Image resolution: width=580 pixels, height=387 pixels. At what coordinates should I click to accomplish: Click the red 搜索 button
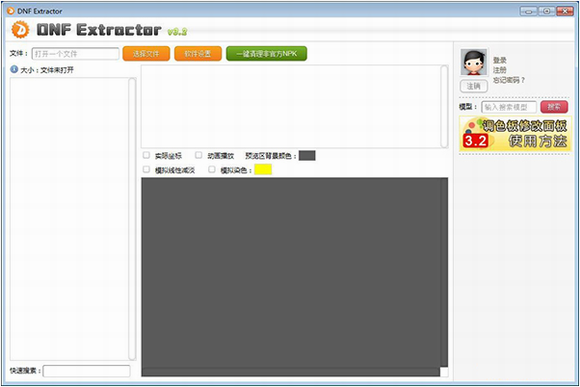(x=554, y=107)
